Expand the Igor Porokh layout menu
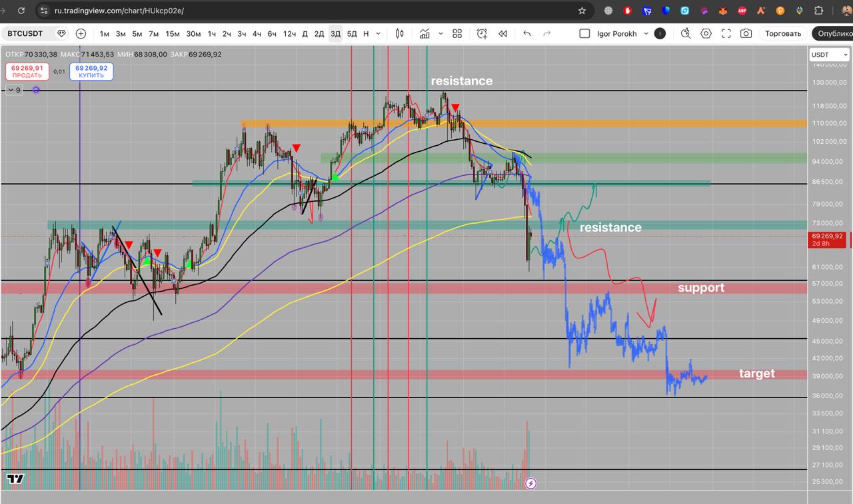 646,34
